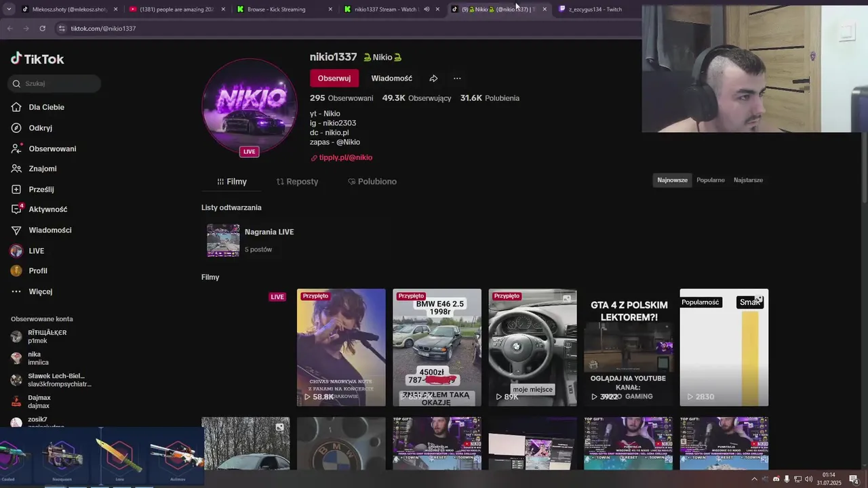
Task: Click 31.6K Polubienia likes count
Action: coord(490,98)
